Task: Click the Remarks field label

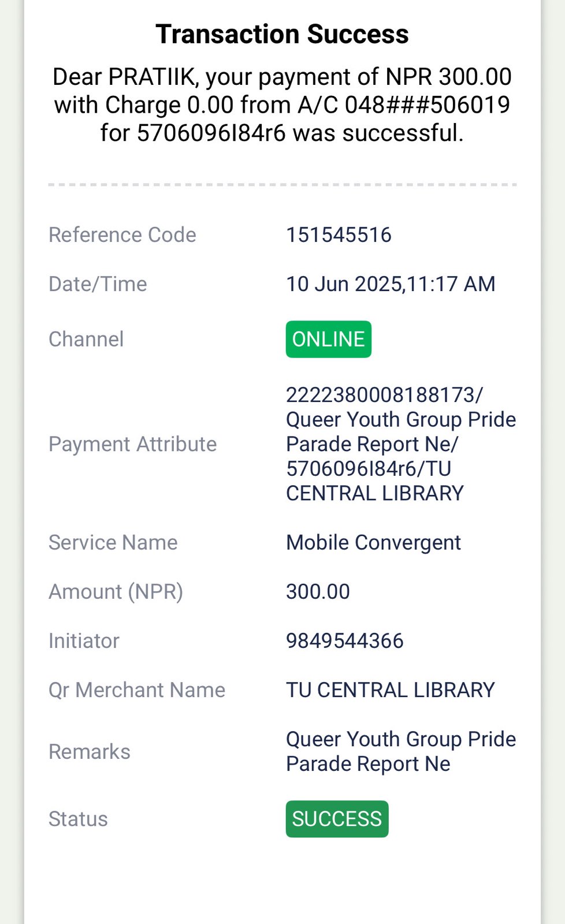Action: [90, 751]
